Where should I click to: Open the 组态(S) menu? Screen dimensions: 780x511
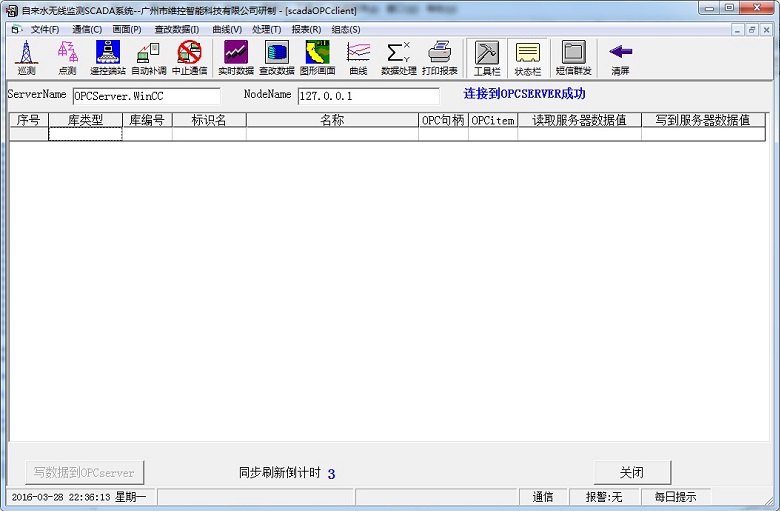tap(346, 29)
